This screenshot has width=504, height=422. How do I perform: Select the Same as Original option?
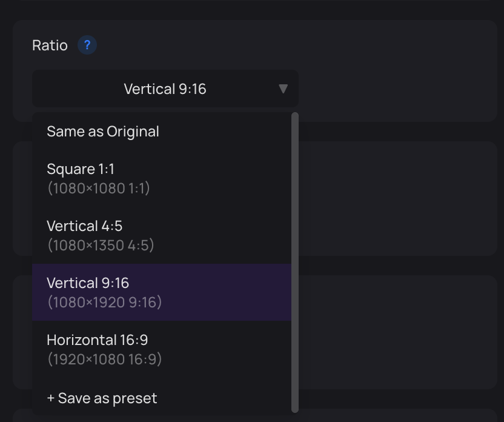102,131
